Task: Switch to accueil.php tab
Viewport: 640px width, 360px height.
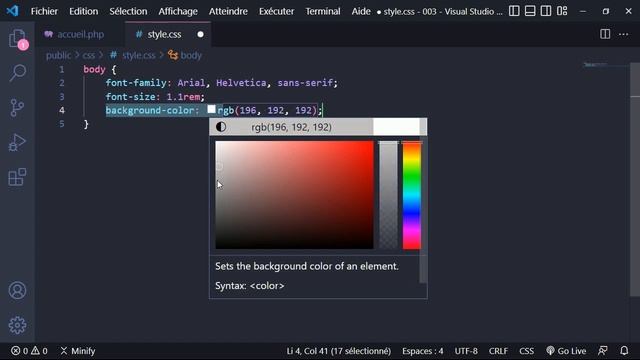Action: [x=80, y=34]
